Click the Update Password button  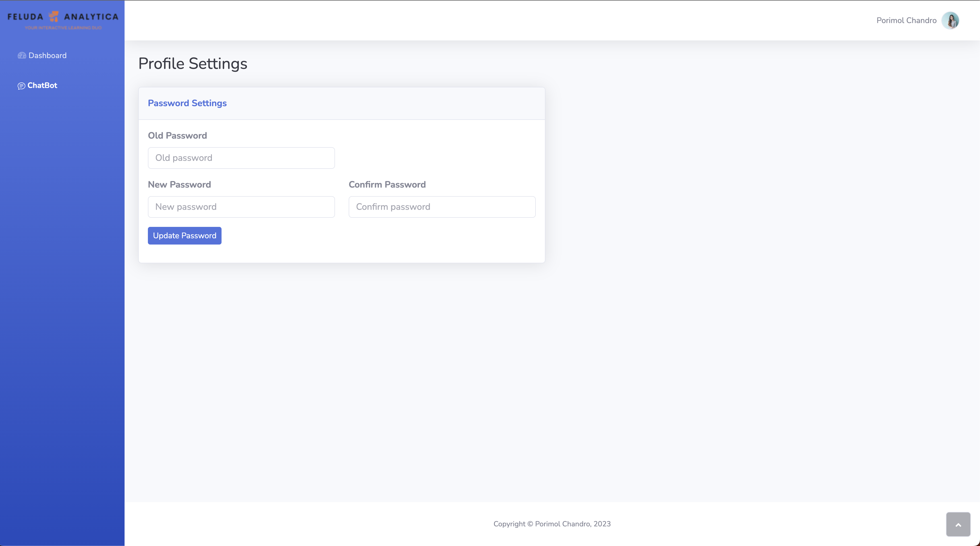(185, 235)
